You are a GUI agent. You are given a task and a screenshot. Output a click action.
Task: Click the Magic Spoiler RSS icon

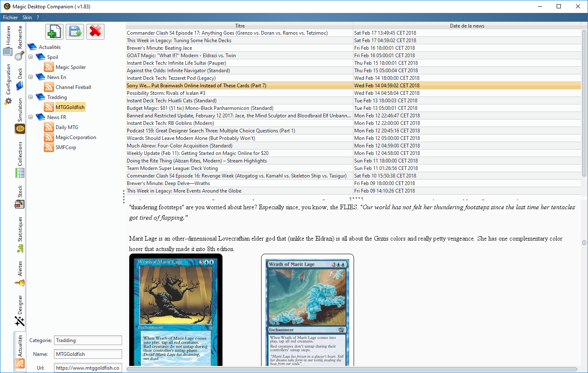(49, 67)
